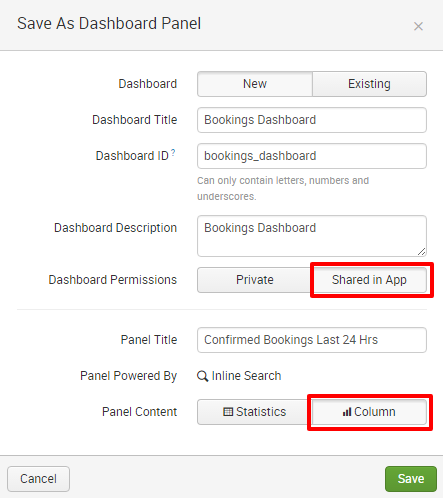443x498 pixels.
Task: Switch Dashboard option to Existing
Action: pos(369,84)
